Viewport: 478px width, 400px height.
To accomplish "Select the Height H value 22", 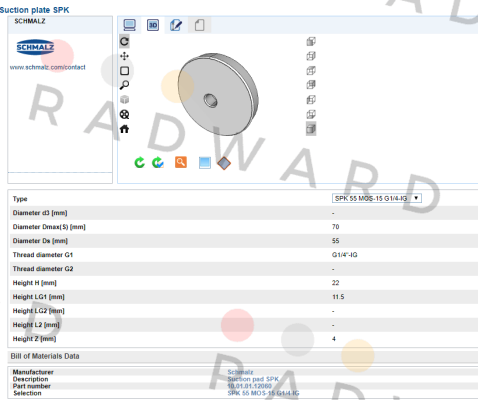I will pyautogui.click(x=335, y=283).
